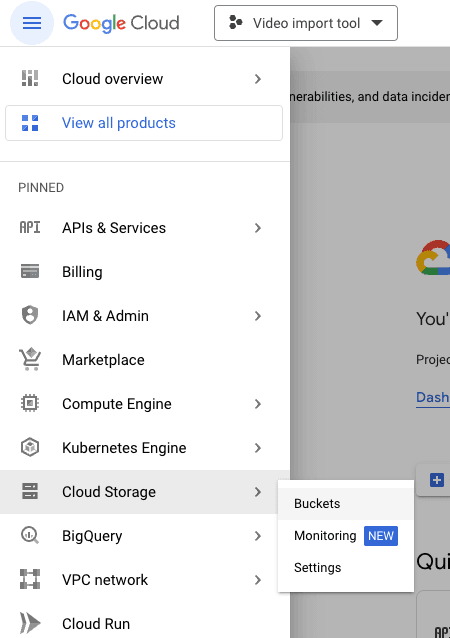Open Kubernetes Engine menu item
Viewport: 450px width, 638px height.
(145, 448)
